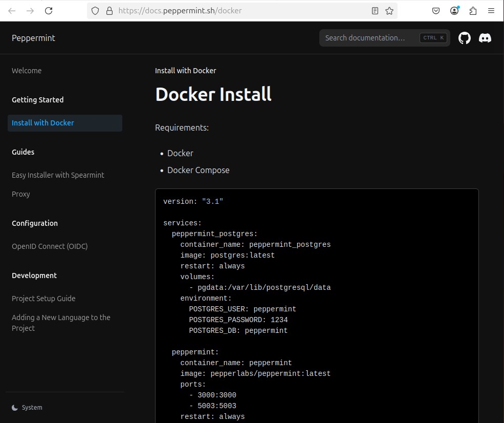The image size is (504, 423).
Task: Search documentation input field
Action: (384, 38)
